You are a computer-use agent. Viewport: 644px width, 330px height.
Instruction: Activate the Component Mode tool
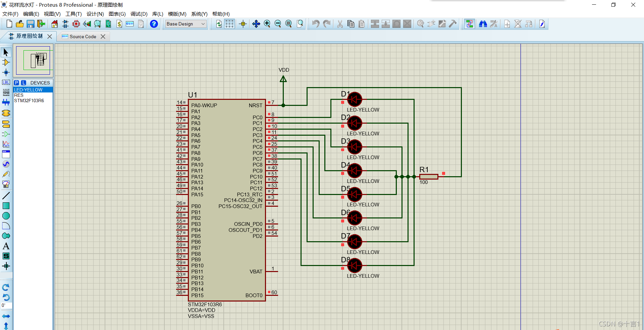(6, 62)
